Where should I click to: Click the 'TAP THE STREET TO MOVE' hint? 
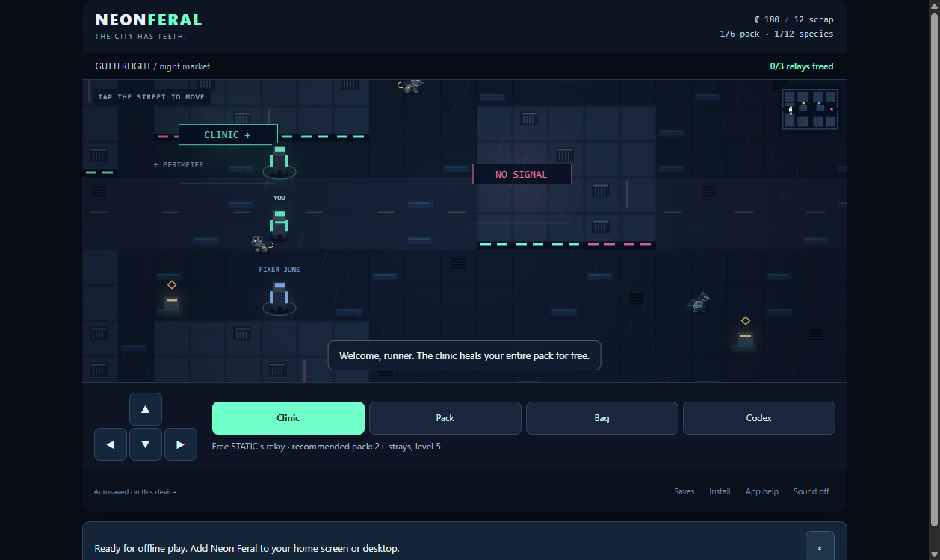coord(151,97)
